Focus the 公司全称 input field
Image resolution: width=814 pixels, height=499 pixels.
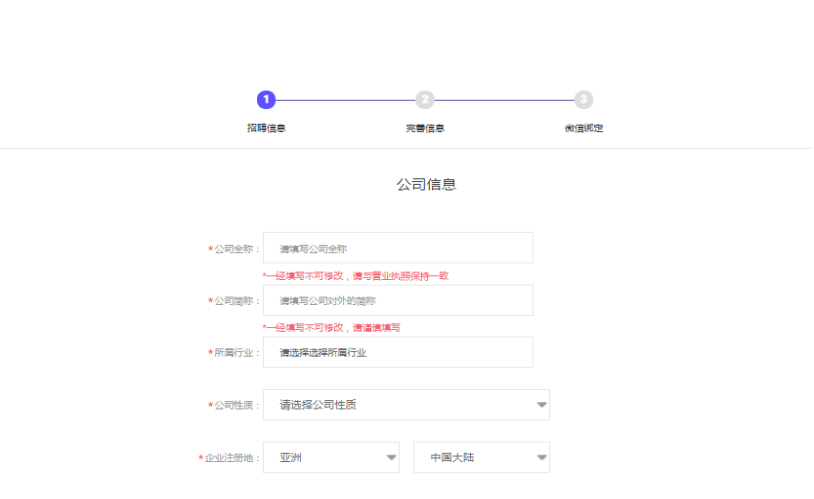[398, 248]
